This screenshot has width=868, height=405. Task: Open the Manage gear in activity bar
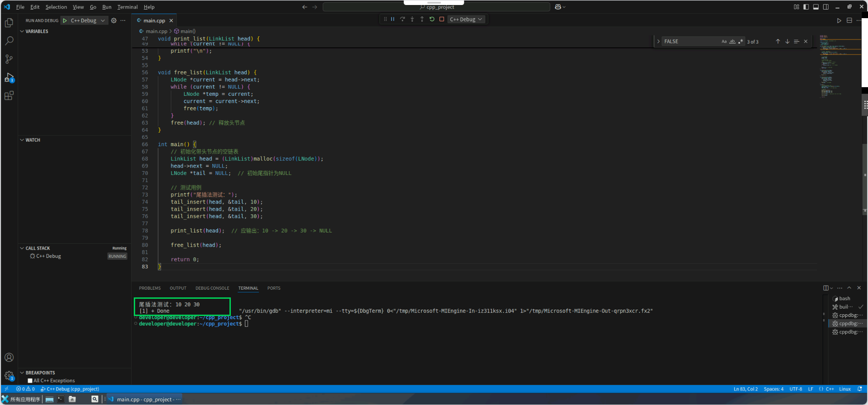pos(9,375)
